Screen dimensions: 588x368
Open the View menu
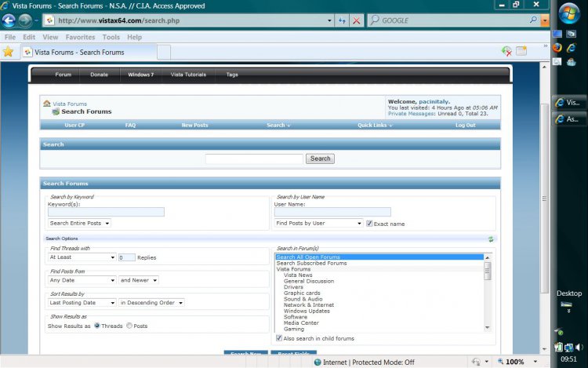[x=50, y=37]
